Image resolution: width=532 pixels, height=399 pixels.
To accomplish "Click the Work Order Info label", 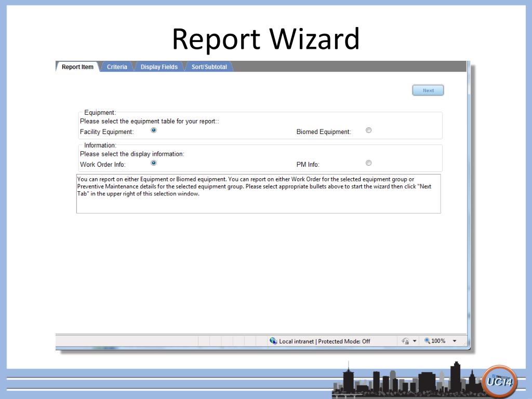I will pyautogui.click(x=103, y=165).
